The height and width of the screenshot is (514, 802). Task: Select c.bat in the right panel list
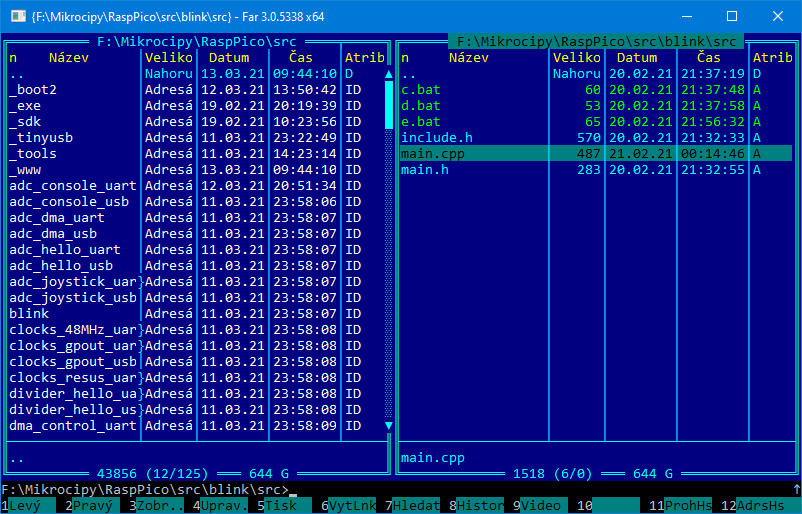coord(420,90)
